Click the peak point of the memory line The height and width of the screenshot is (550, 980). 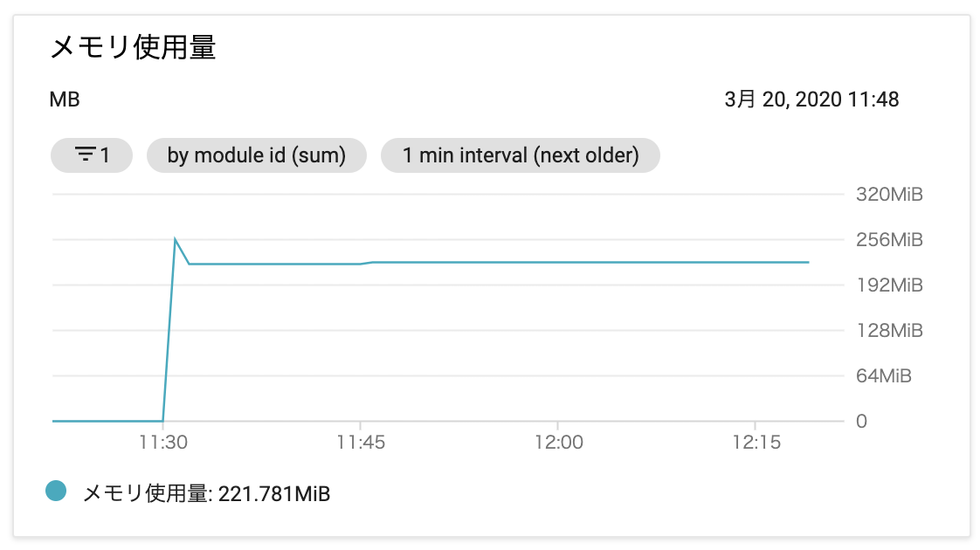click(x=175, y=238)
